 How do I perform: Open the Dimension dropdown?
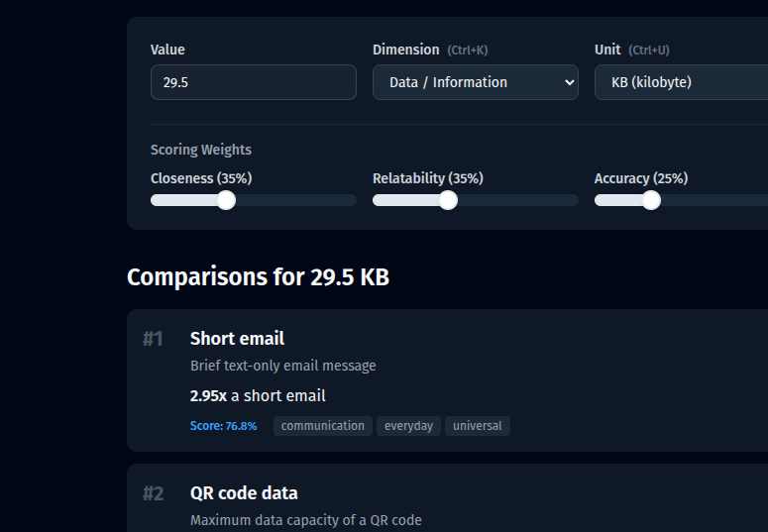click(475, 82)
